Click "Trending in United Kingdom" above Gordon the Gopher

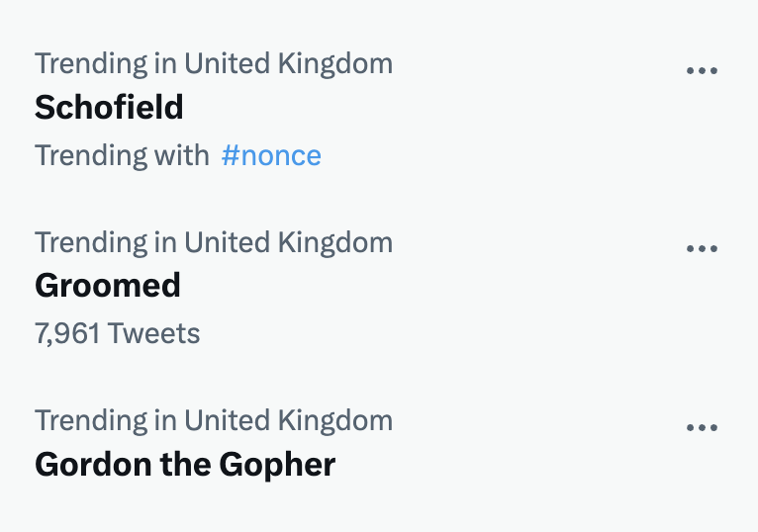[214, 419]
